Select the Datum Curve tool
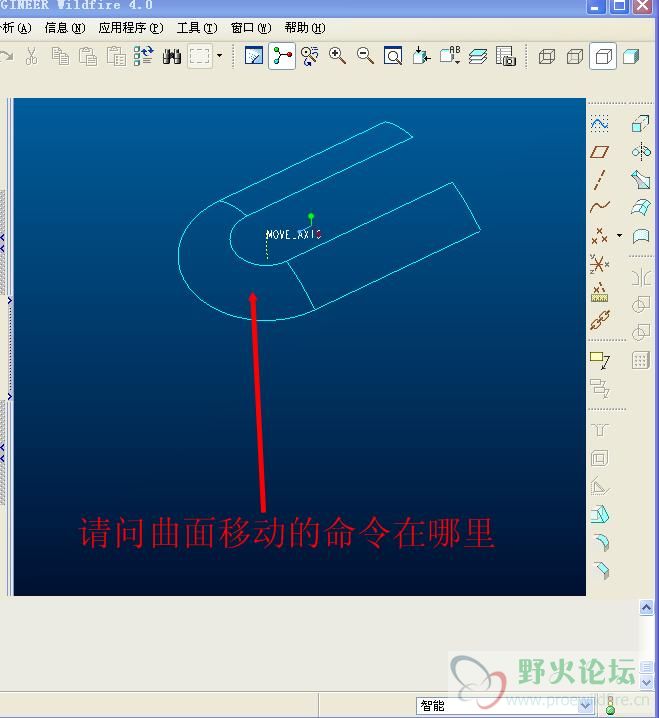Viewport: 659px width, 718px height. (x=599, y=207)
